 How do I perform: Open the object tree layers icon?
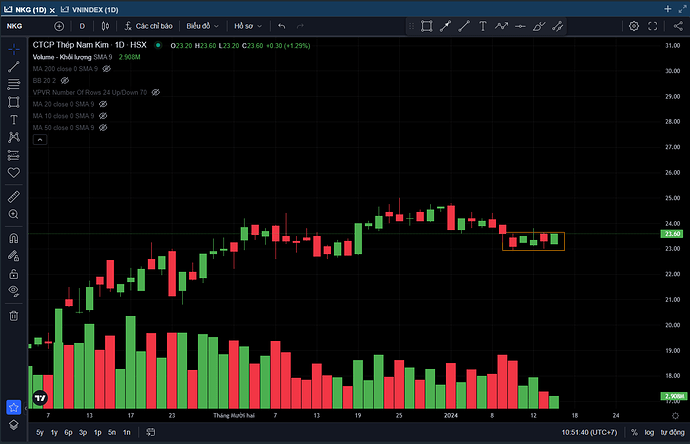[x=14, y=425]
